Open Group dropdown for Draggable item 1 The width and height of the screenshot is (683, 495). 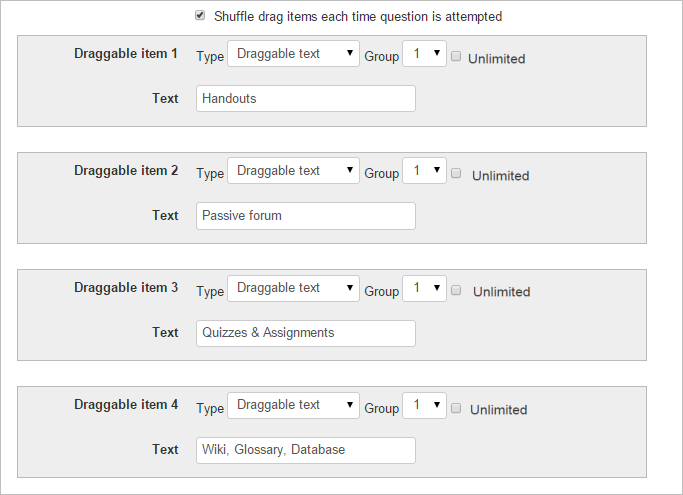(424, 54)
